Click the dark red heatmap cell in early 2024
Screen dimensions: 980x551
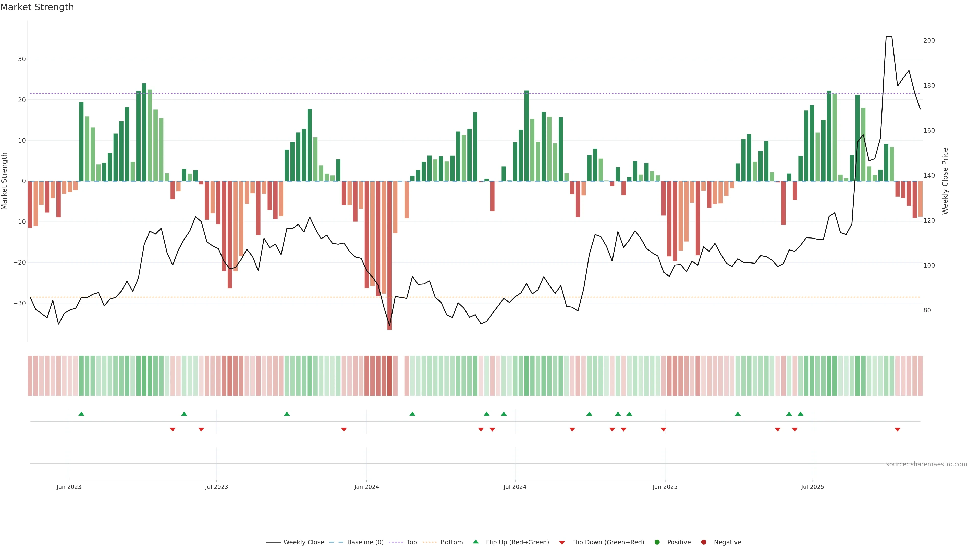click(389, 376)
